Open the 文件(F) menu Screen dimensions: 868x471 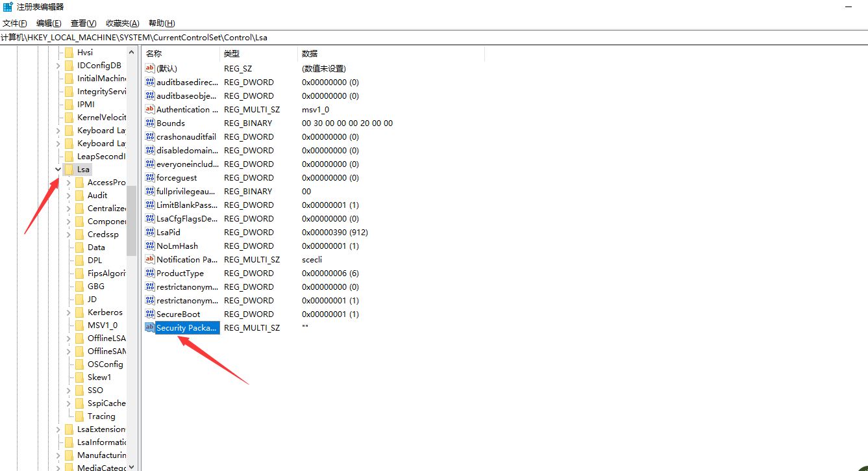tap(15, 23)
